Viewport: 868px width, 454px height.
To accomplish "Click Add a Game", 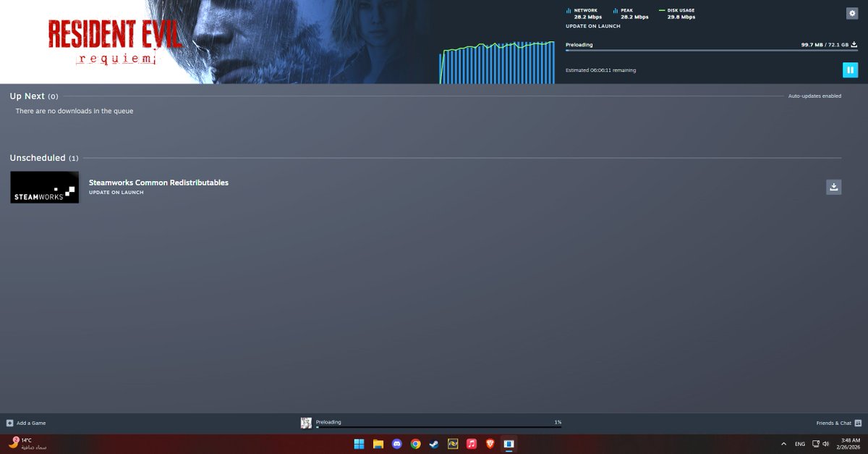I will pyautogui.click(x=31, y=423).
